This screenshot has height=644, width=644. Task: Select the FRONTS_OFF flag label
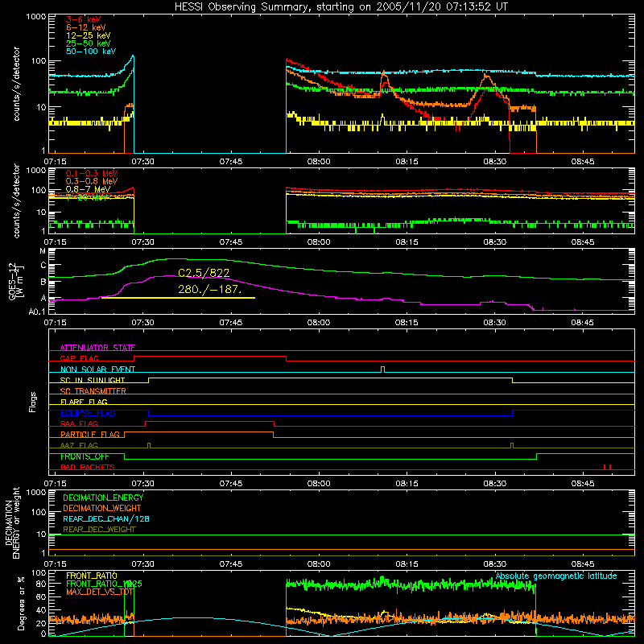pos(85,456)
